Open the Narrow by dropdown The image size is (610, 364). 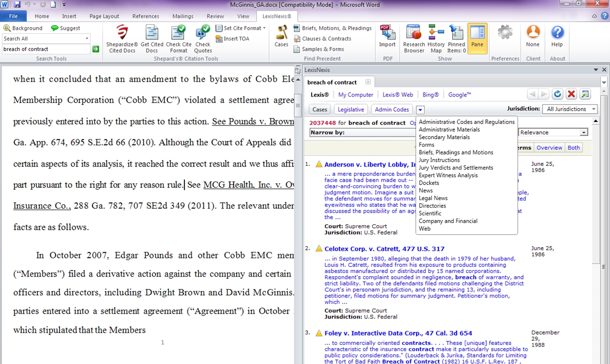363,132
